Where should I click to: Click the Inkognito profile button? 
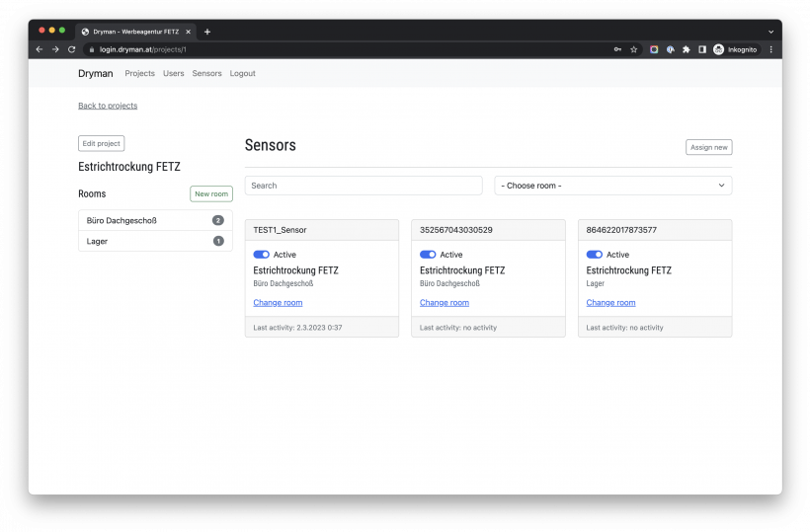735,48
